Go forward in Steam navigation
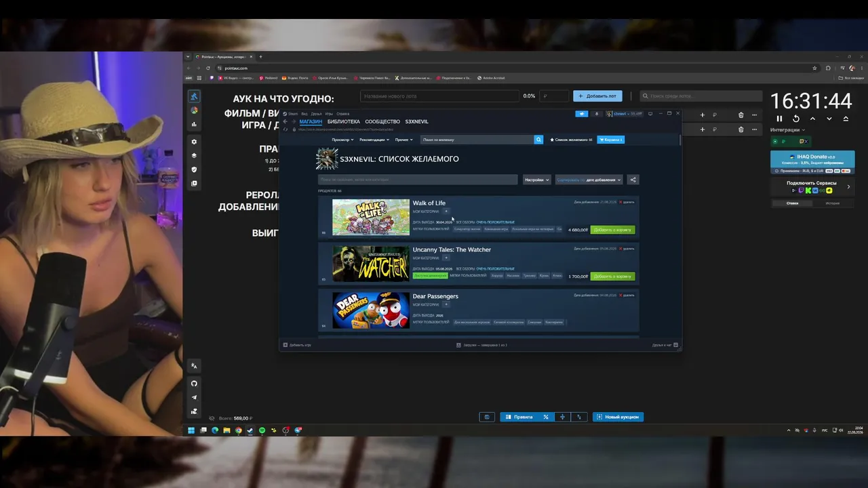 coord(294,122)
